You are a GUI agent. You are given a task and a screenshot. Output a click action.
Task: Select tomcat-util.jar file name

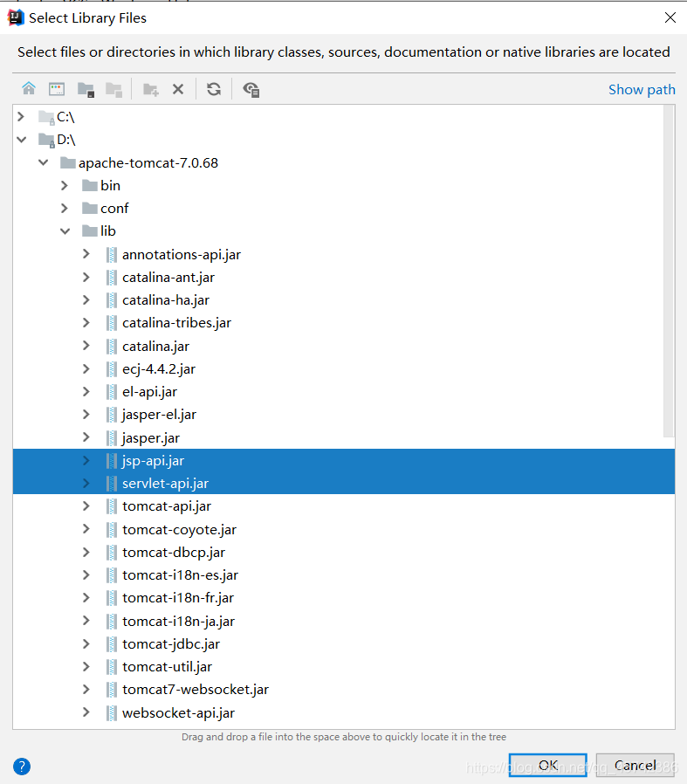(x=167, y=667)
